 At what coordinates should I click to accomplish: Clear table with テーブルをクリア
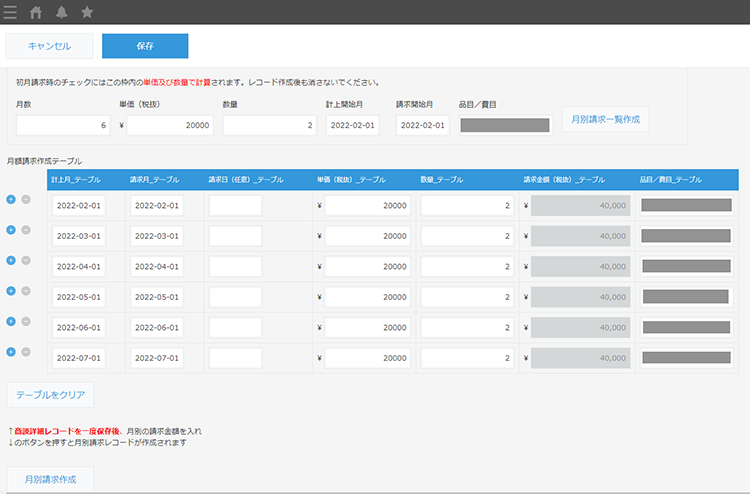tap(50, 395)
